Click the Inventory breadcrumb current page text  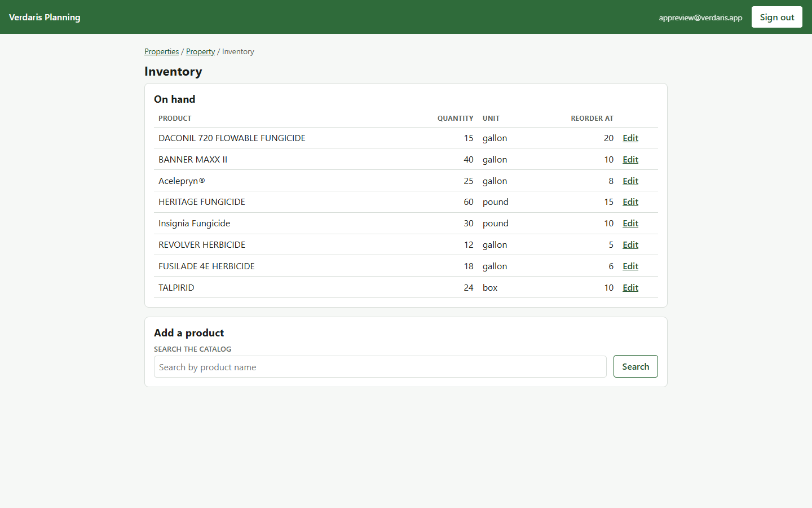point(238,51)
